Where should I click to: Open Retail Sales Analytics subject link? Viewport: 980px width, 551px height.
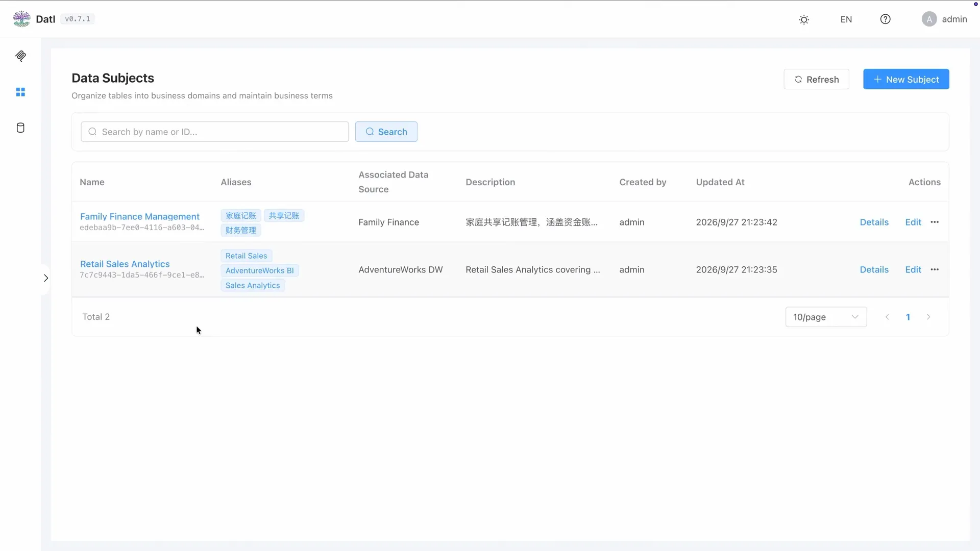125,264
